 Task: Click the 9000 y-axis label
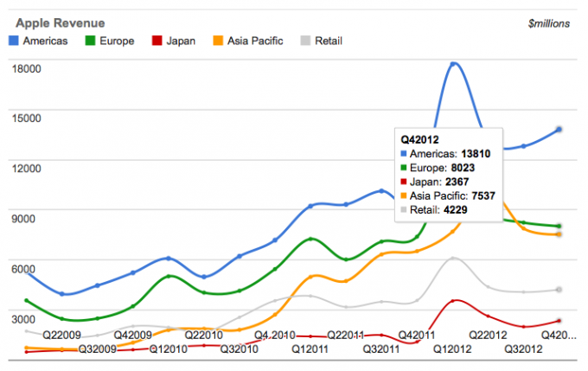[x=23, y=219]
